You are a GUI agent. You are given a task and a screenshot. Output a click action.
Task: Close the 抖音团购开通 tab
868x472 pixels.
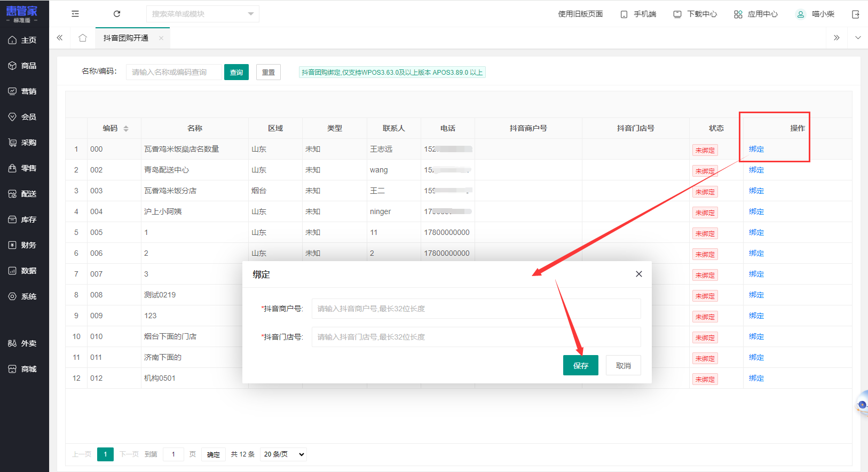(161, 38)
